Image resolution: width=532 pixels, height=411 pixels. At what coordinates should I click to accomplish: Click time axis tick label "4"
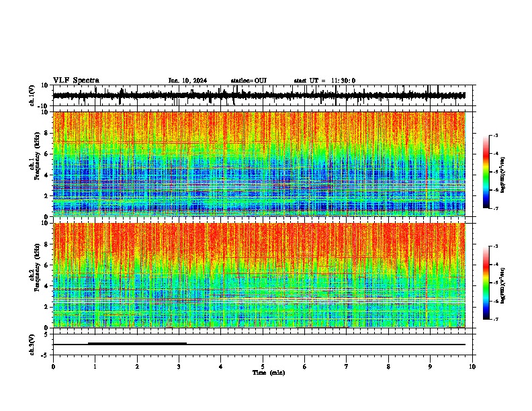221,367
